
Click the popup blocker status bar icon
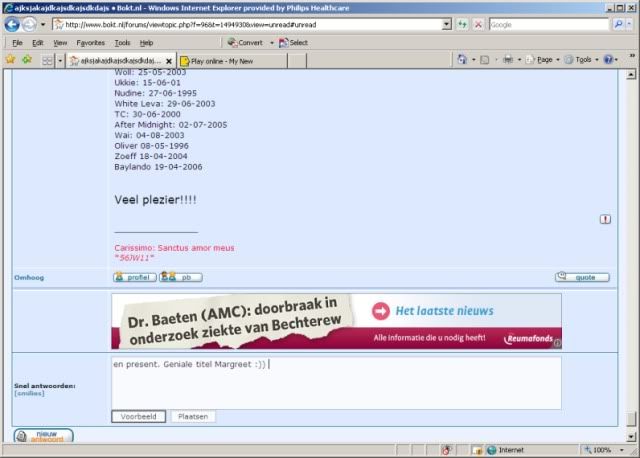[447, 450]
